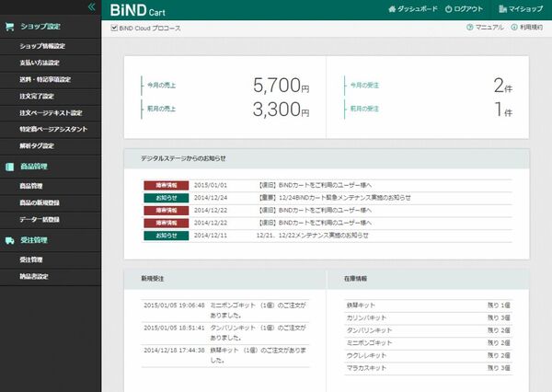This screenshot has height=392, width=552.
Task: Click the product list icon beside 商品管理
Action: point(9,167)
